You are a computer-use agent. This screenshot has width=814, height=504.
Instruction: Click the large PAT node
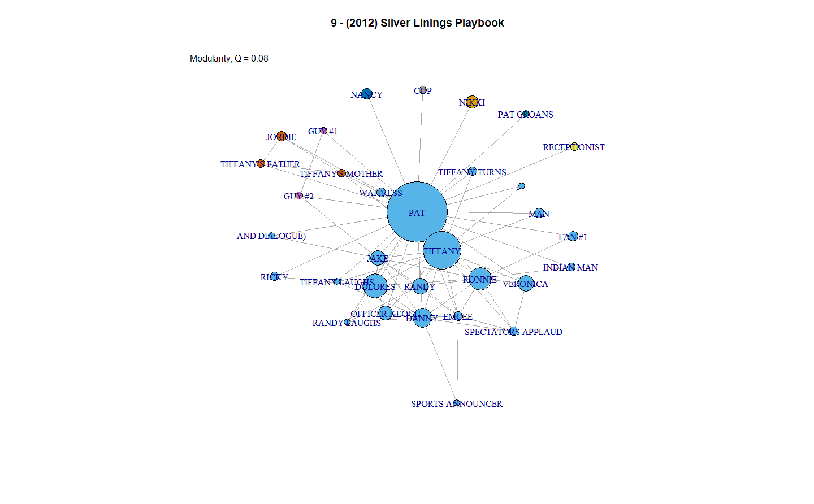[x=417, y=212]
